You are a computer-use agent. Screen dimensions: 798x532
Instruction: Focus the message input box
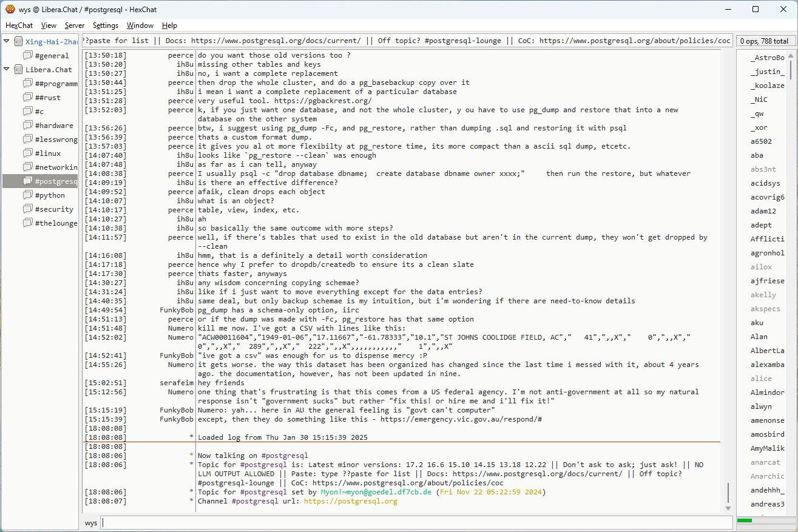point(416,522)
